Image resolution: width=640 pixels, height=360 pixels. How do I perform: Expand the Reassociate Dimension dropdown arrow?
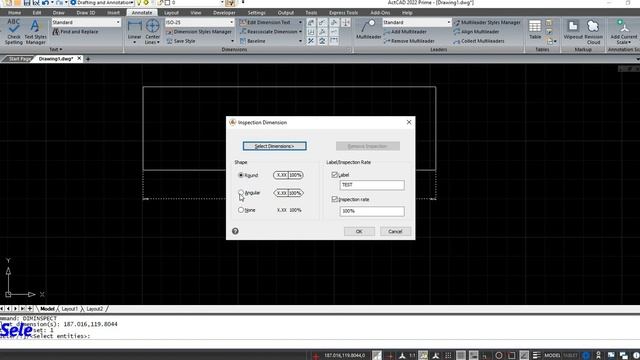click(300, 31)
